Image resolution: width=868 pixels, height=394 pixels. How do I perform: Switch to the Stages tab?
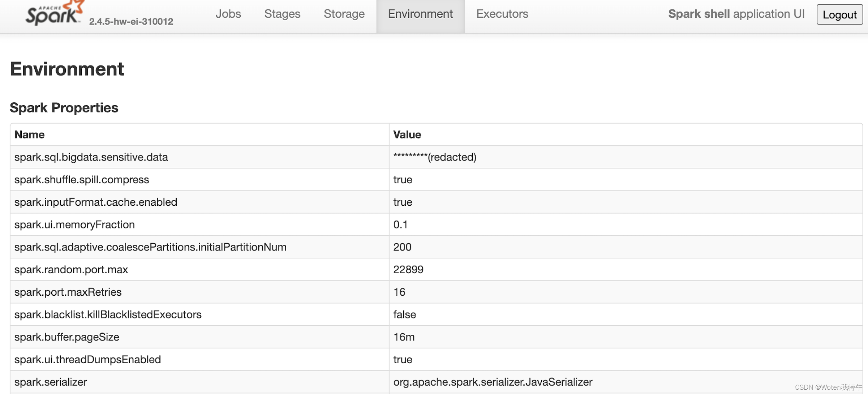[x=282, y=14]
